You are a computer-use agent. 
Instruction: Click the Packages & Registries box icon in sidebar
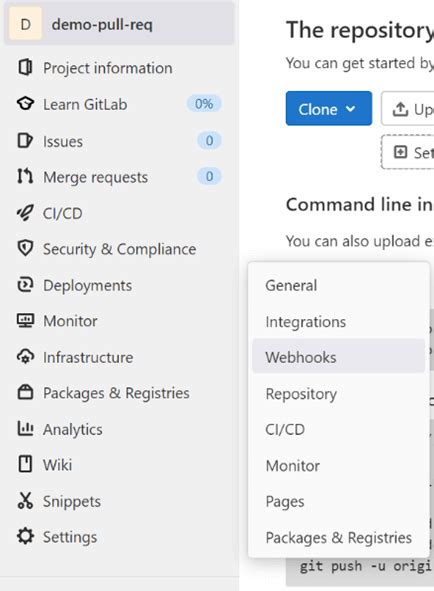pos(25,392)
